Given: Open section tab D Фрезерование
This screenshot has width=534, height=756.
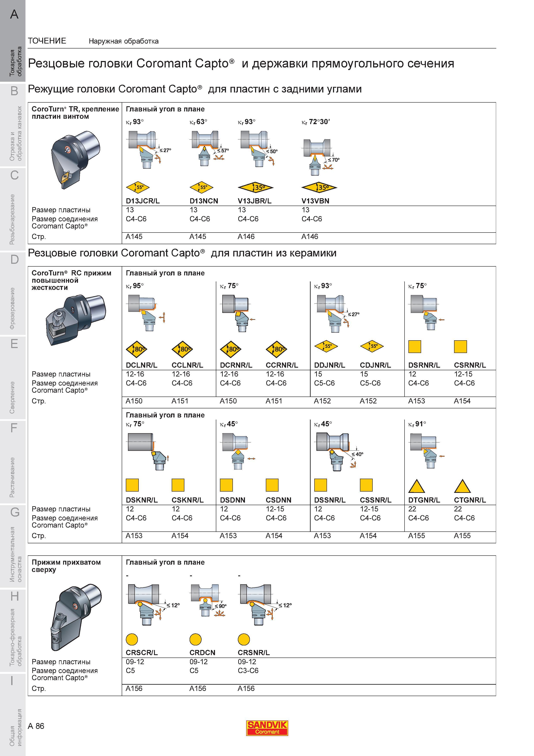Looking at the screenshot, I should coord(12,294).
